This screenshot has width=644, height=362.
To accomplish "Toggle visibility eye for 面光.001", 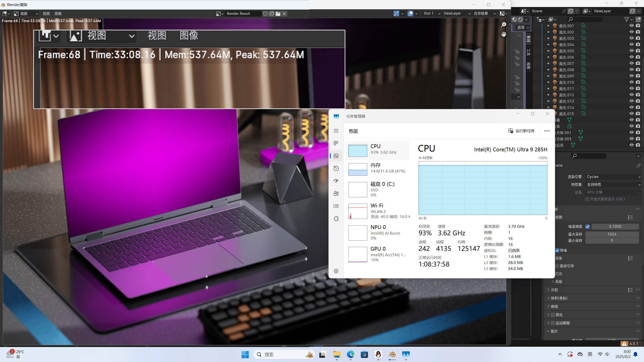I will [631, 26].
